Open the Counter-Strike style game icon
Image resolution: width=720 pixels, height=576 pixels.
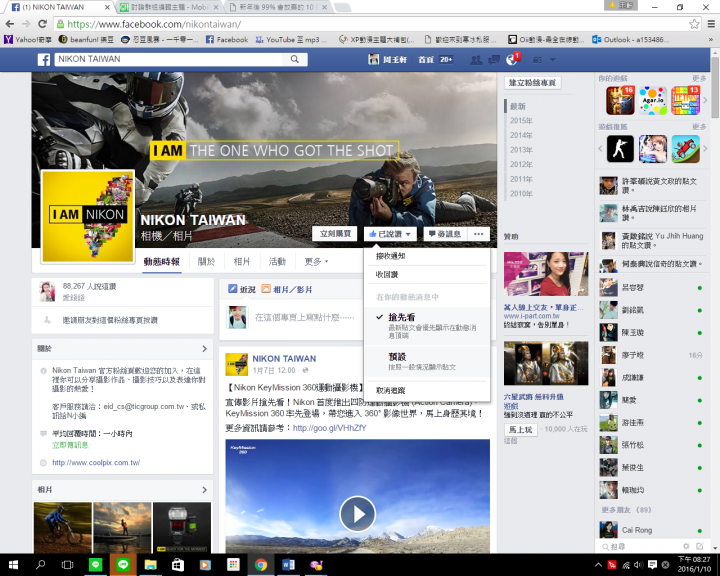pos(620,148)
